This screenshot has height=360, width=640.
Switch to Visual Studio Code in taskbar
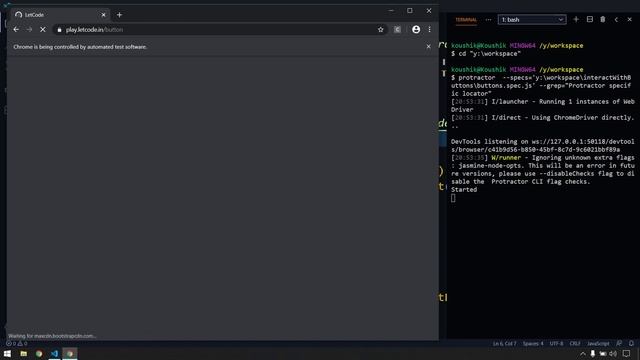tap(54, 353)
